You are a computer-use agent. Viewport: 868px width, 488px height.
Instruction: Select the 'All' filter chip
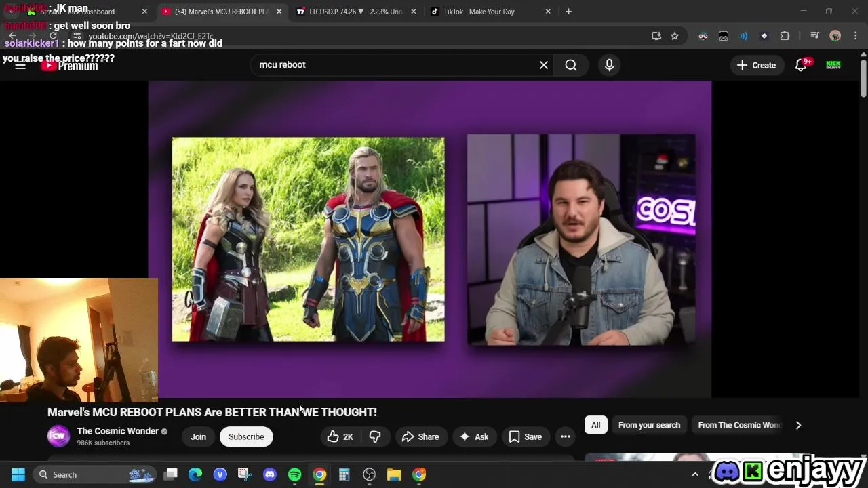(595, 425)
